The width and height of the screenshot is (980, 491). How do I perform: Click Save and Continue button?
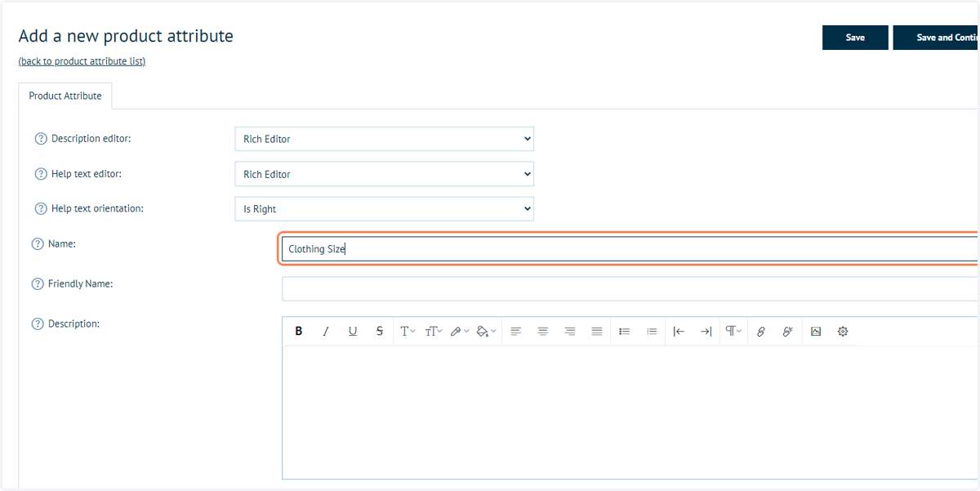tap(936, 38)
